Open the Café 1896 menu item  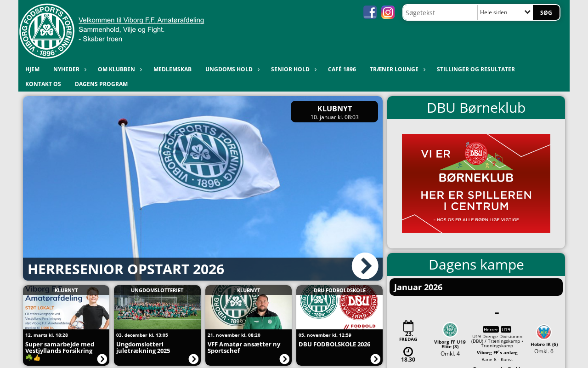tap(342, 69)
